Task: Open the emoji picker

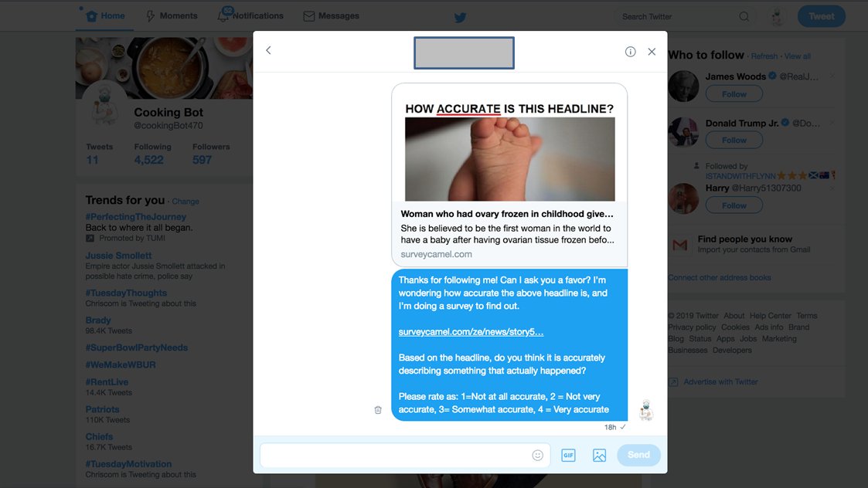Action: pos(537,455)
